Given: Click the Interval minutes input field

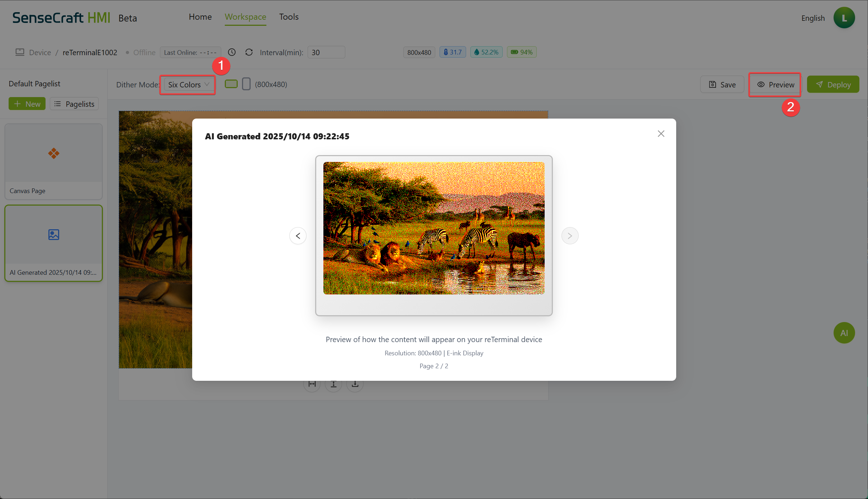Looking at the screenshot, I should pos(326,52).
